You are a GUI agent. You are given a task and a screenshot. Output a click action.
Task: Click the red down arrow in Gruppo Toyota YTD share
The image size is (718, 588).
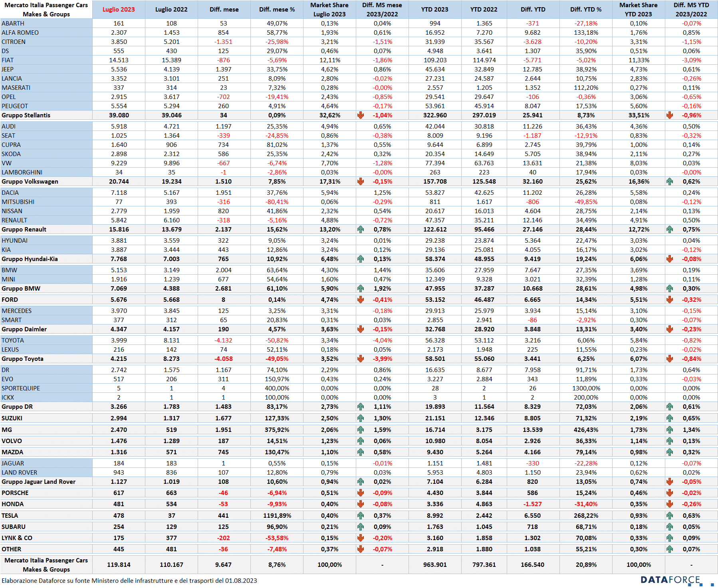coord(670,359)
